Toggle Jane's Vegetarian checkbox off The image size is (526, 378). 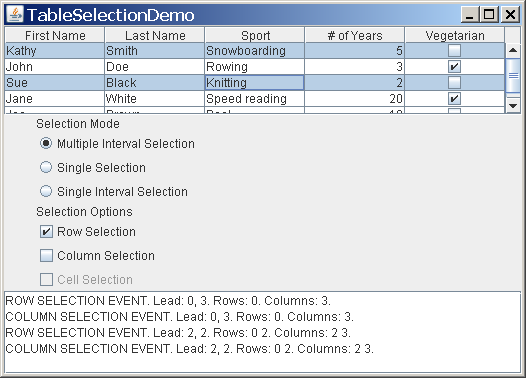pos(454,99)
